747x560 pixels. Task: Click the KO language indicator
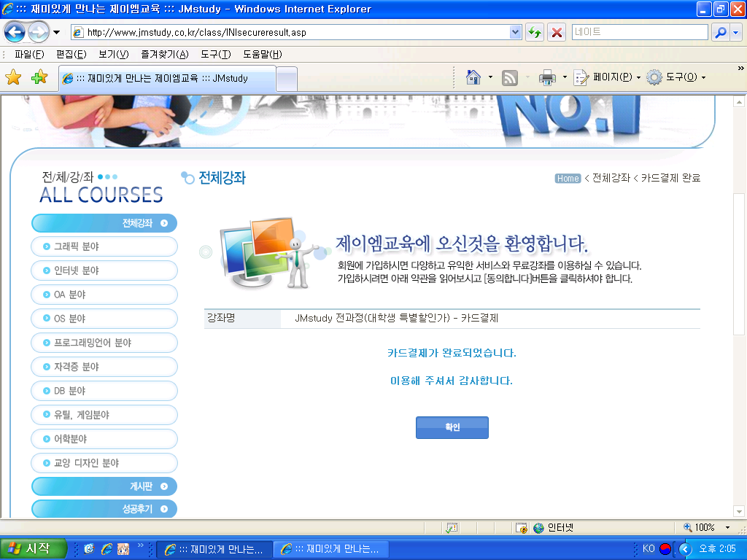click(x=649, y=548)
